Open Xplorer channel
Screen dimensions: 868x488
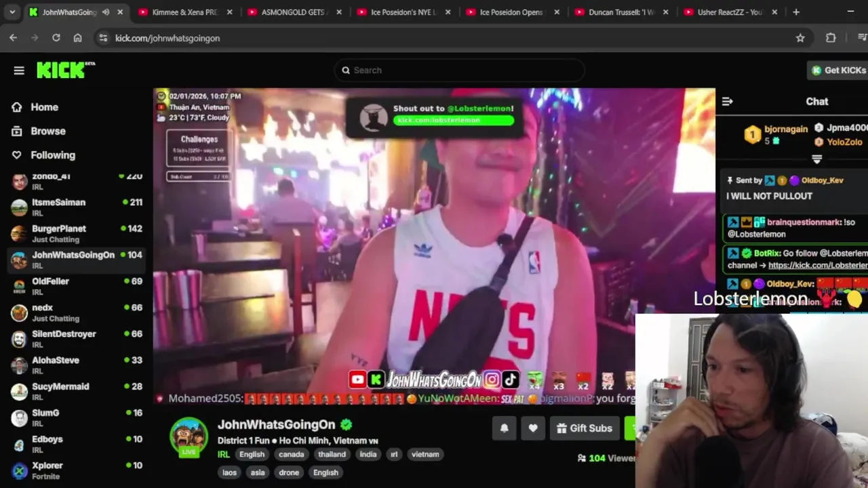(x=77, y=470)
